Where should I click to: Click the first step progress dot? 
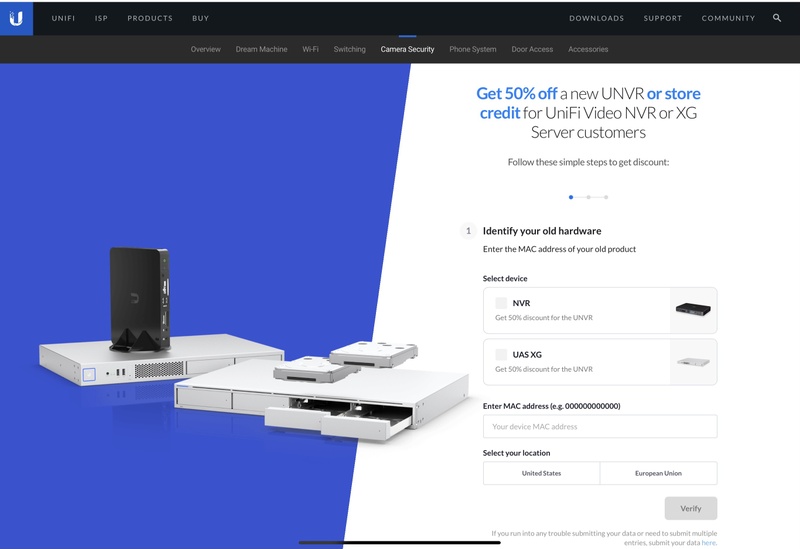[571, 197]
